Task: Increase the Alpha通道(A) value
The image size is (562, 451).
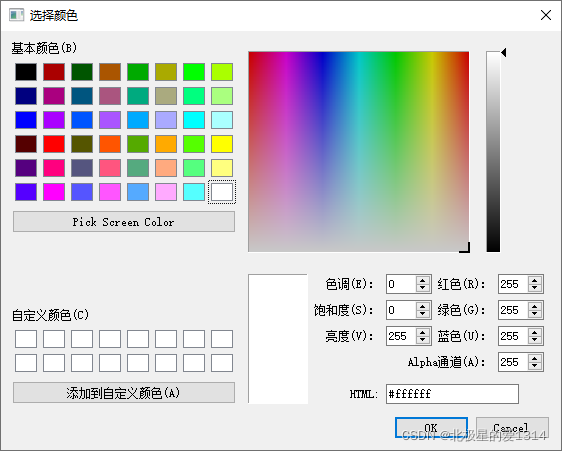Action: 535,358
